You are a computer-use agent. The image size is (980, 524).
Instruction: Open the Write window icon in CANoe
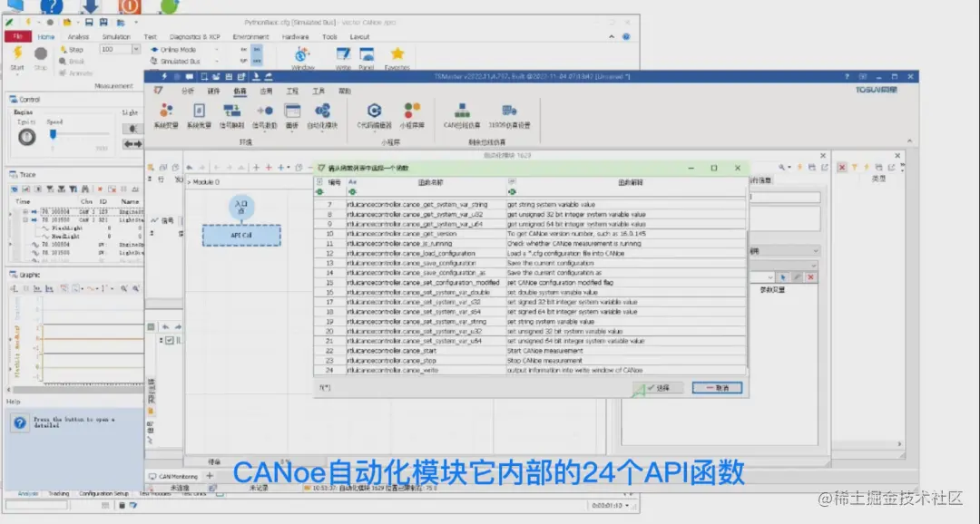343,54
